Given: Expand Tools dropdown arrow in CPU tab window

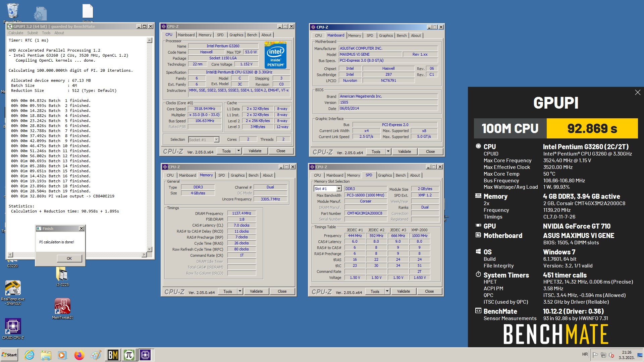Looking at the screenshot, I should click(x=238, y=151).
